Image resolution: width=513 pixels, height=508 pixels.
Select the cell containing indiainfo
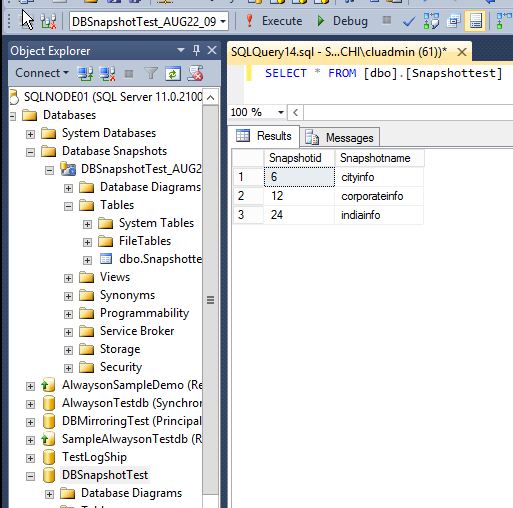click(379, 215)
